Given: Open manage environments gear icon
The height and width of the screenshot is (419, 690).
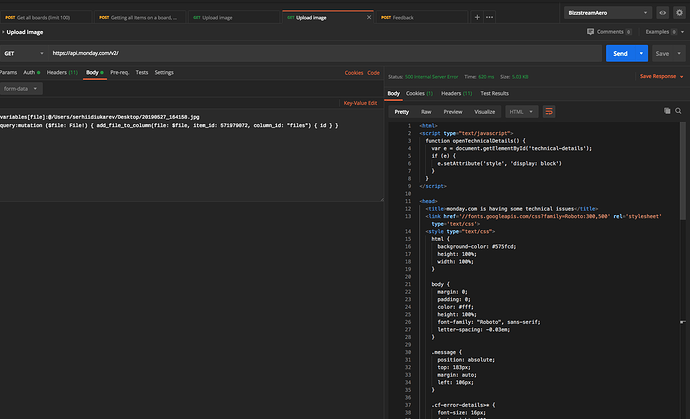Looking at the screenshot, I should tap(680, 13).
